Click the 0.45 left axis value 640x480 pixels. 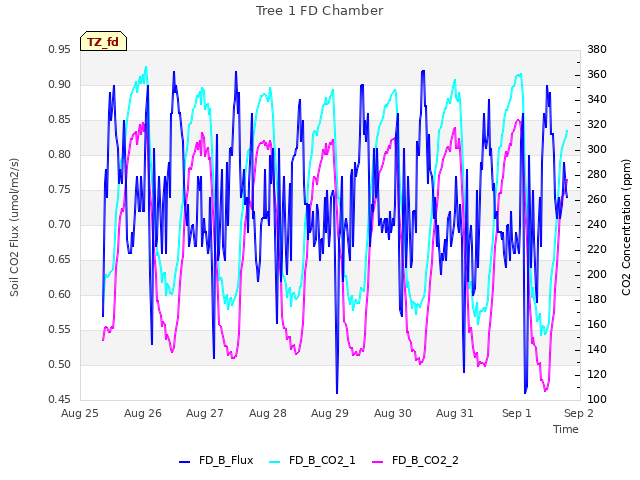pyautogui.click(x=60, y=400)
